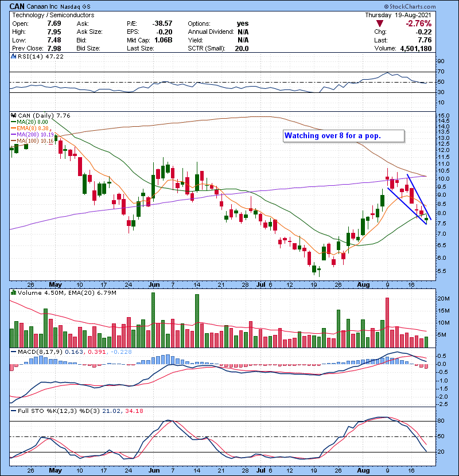Click the 20 level on the stochastic axis
This screenshot has height=476, width=459.
[x=441, y=452]
